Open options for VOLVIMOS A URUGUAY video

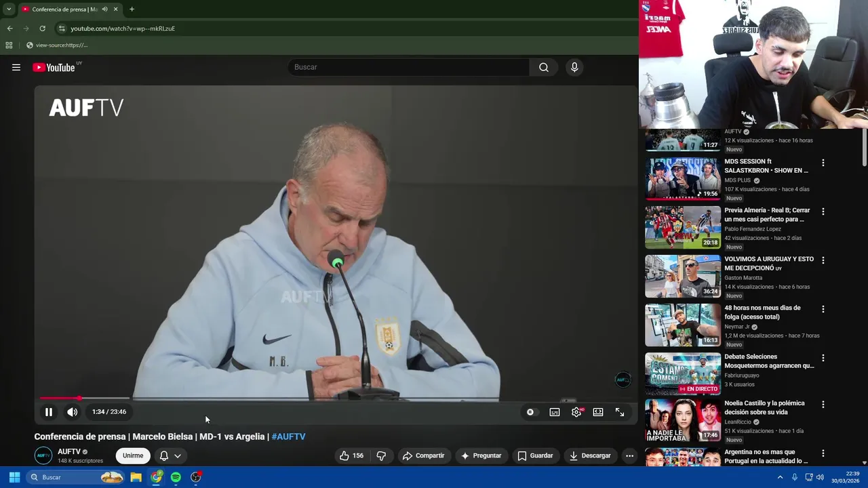(823, 260)
